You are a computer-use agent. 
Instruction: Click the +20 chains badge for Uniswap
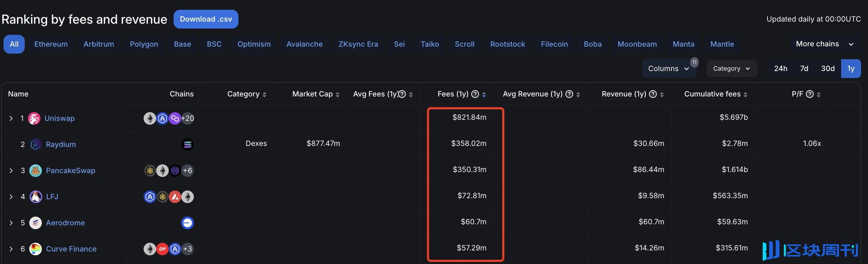pos(188,118)
